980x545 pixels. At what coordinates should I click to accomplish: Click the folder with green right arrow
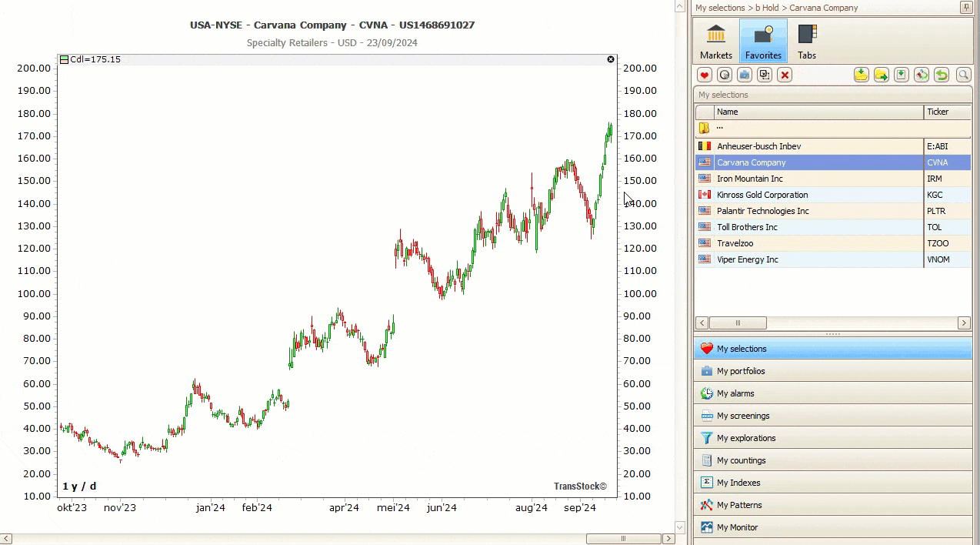coord(881,75)
